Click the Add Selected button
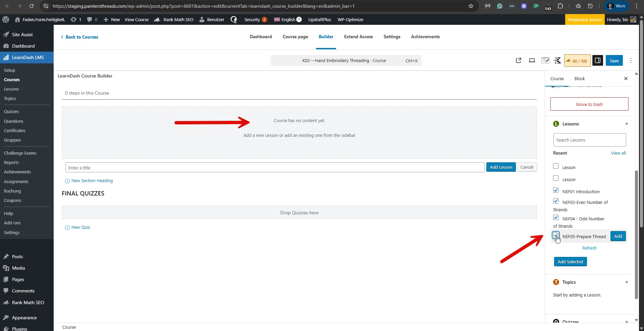Image resolution: width=644 pixels, height=331 pixels. [570, 262]
